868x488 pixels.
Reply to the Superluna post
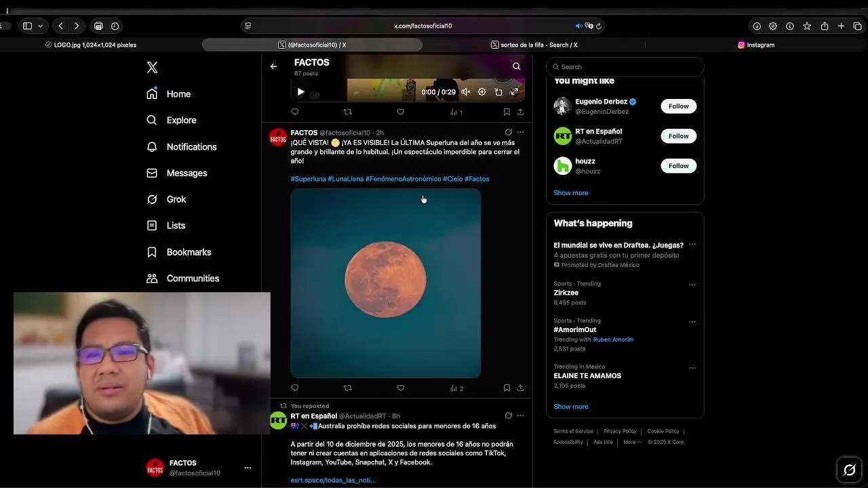[294, 388]
